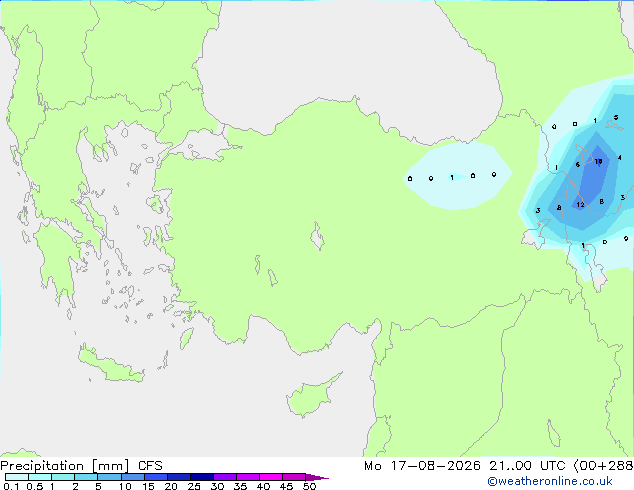Select the 35–40 mm violet legend swatch
The width and height of the screenshot is (634, 490).
[248, 477]
